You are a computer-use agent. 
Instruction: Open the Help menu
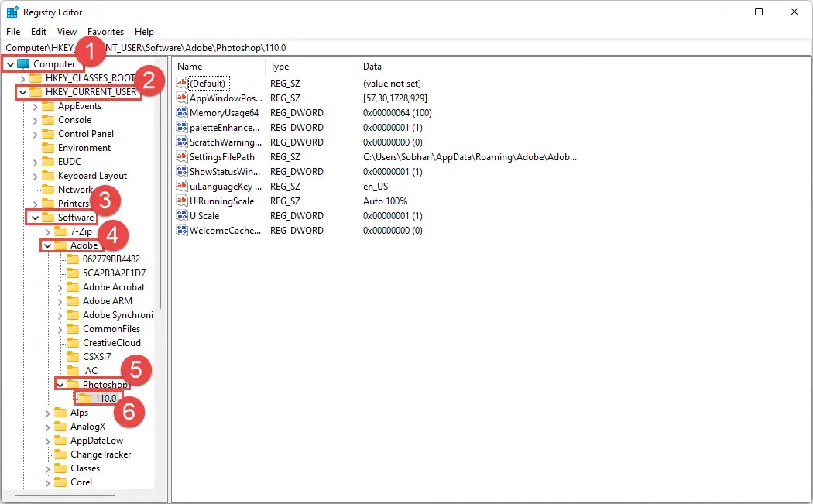pos(144,32)
